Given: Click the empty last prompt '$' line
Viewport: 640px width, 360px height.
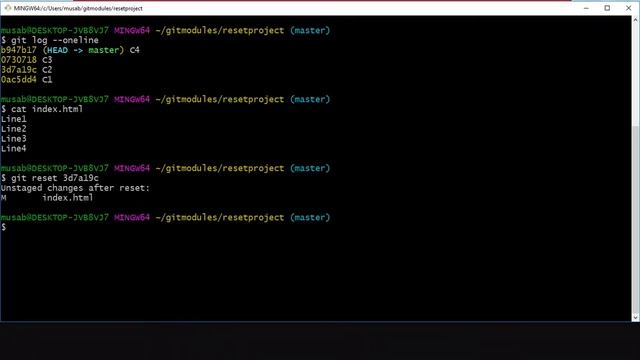Looking at the screenshot, I should [x=4, y=227].
